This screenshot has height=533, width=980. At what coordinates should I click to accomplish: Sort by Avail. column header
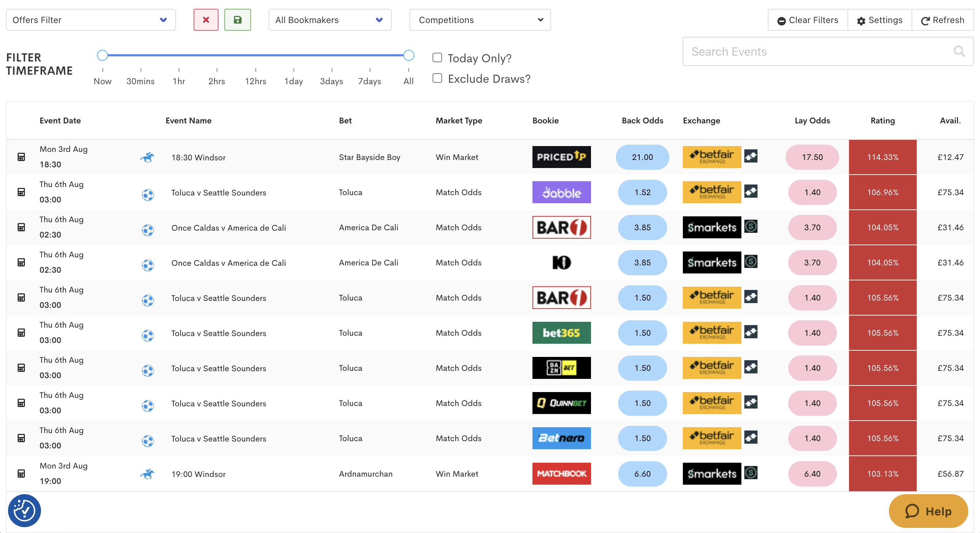(950, 120)
